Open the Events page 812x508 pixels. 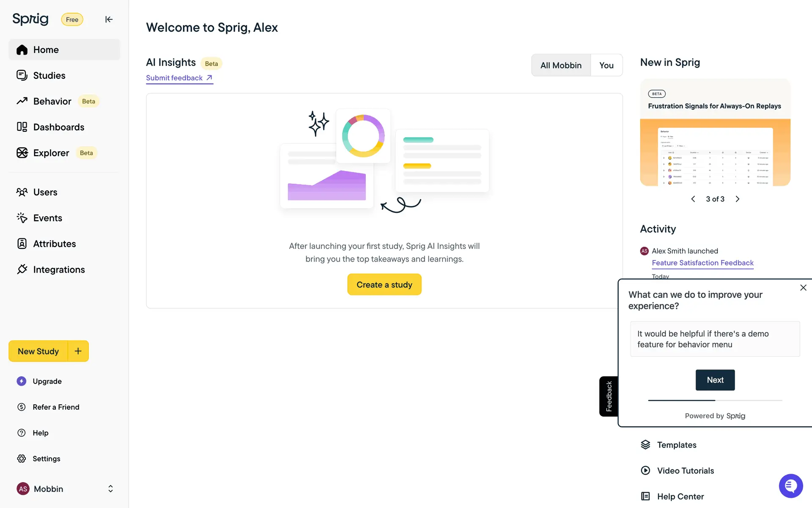pos(47,218)
